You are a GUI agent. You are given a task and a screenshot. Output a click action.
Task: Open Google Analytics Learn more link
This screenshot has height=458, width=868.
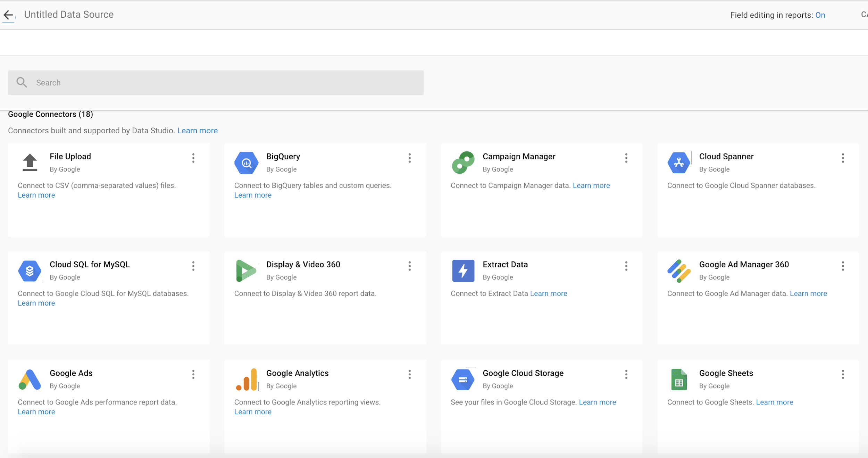pyautogui.click(x=253, y=412)
